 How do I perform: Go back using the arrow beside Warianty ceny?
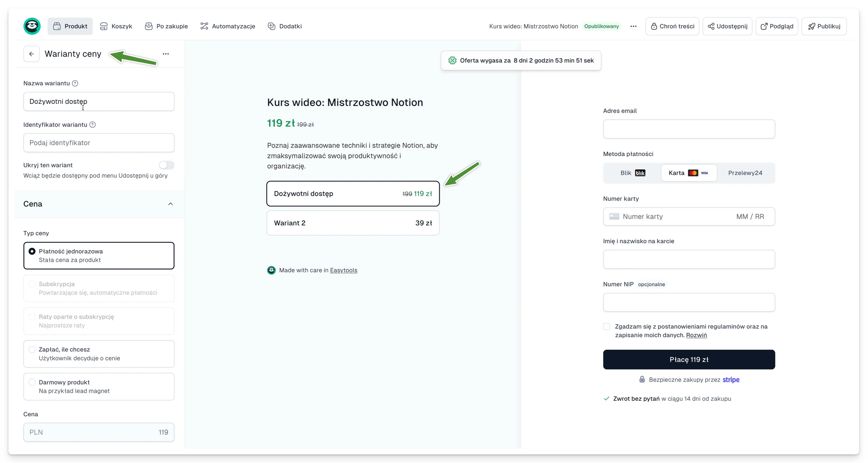(x=31, y=54)
